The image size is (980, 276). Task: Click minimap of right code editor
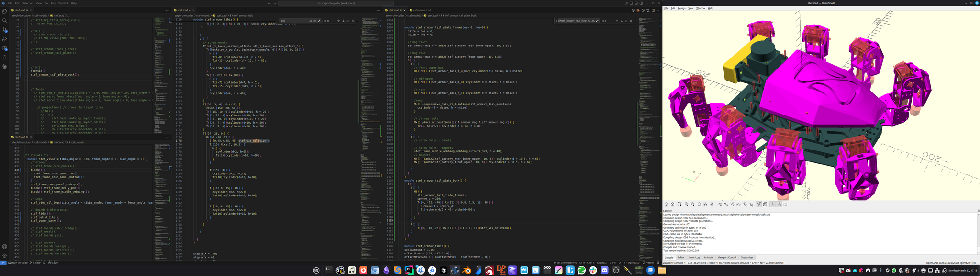point(648,139)
